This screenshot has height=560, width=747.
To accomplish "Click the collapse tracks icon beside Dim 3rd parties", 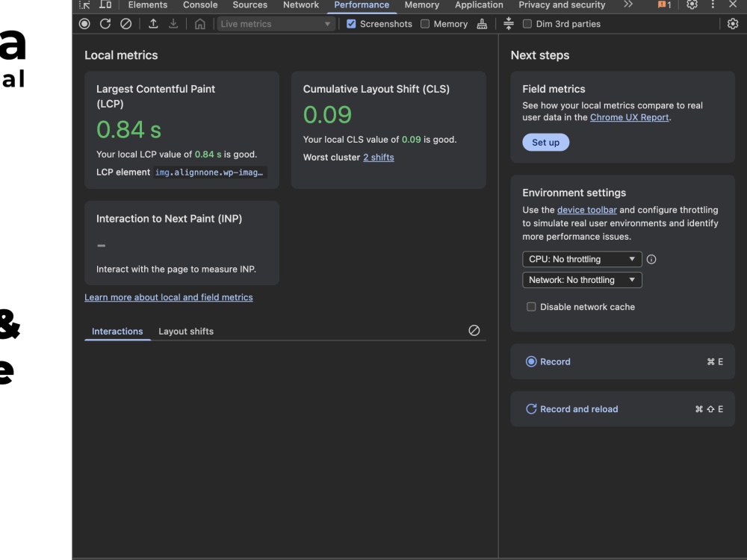I will tap(509, 24).
